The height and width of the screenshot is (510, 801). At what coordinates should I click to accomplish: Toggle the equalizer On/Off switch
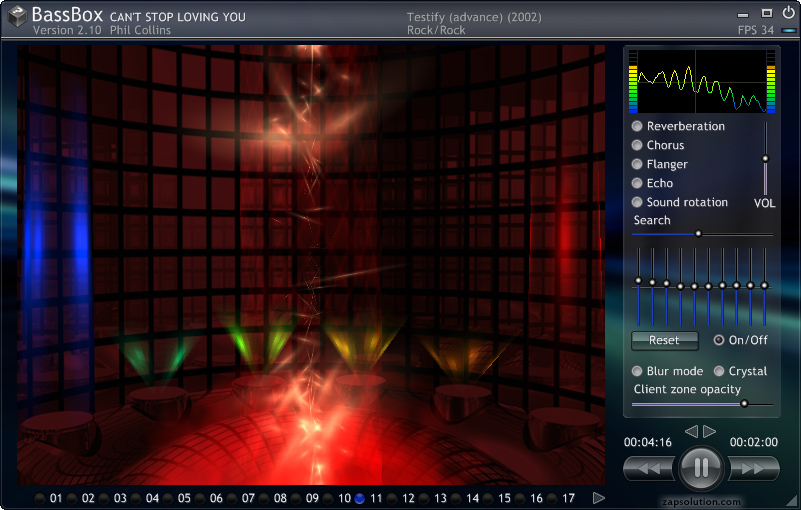point(719,340)
